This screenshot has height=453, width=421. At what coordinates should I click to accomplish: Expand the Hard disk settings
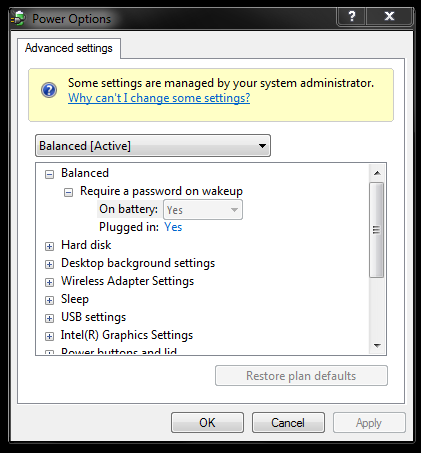(x=49, y=246)
